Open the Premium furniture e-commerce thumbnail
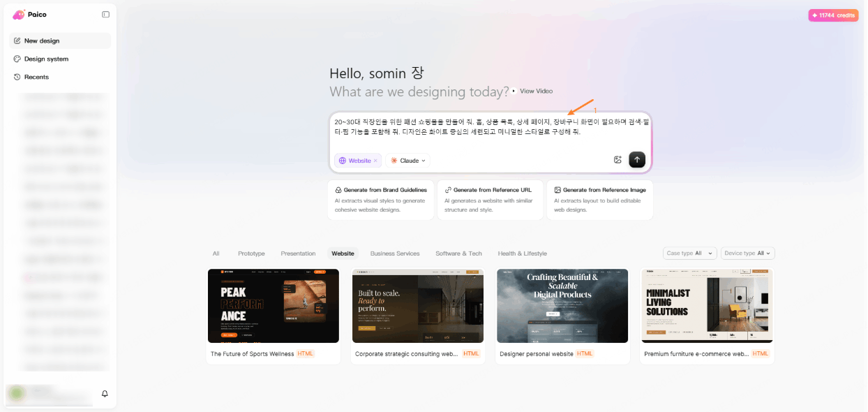The image size is (868, 412). coord(707,306)
